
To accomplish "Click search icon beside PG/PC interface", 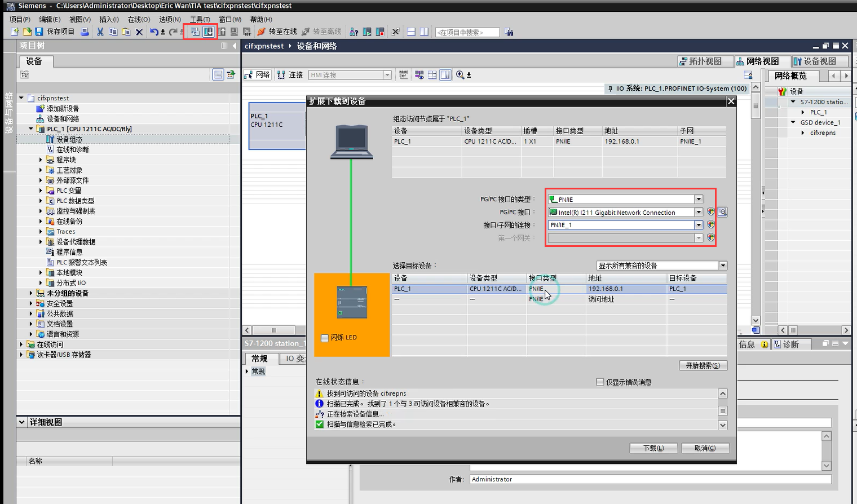I will [722, 213].
